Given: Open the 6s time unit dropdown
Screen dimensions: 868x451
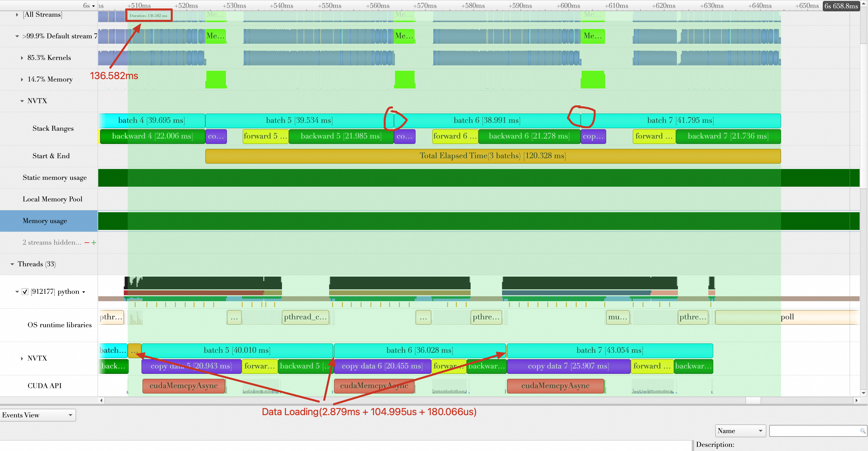Looking at the screenshot, I should [x=89, y=6].
